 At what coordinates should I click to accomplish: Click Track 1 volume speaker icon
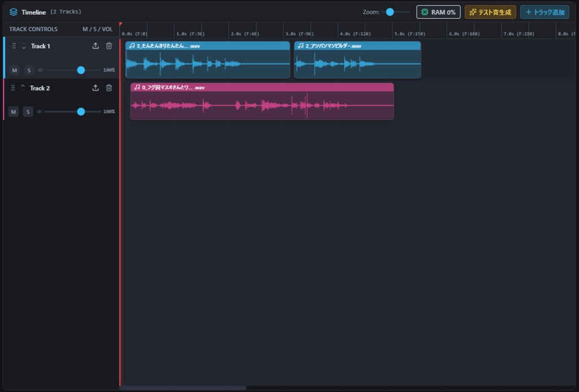(41, 70)
